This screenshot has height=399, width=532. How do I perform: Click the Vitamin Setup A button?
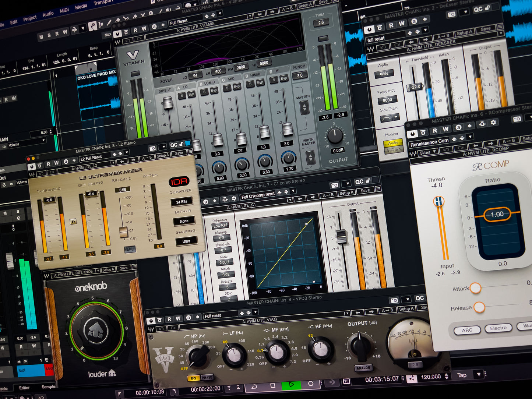(x=305, y=6)
